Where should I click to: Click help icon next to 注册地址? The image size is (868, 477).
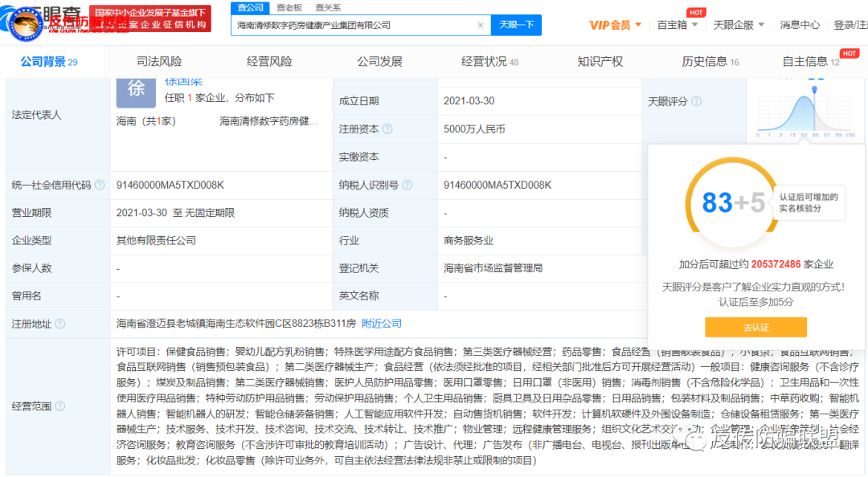59,324
